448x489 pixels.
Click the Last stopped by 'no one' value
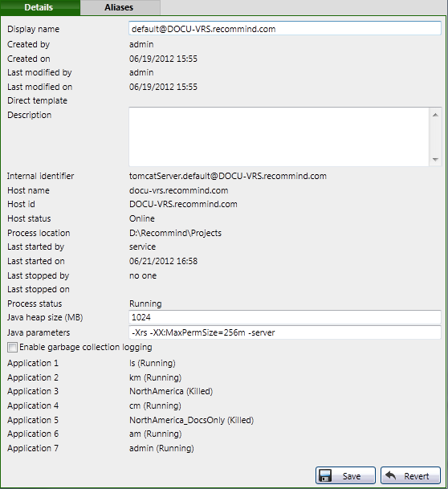pyautogui.click(x=143, y=275)
